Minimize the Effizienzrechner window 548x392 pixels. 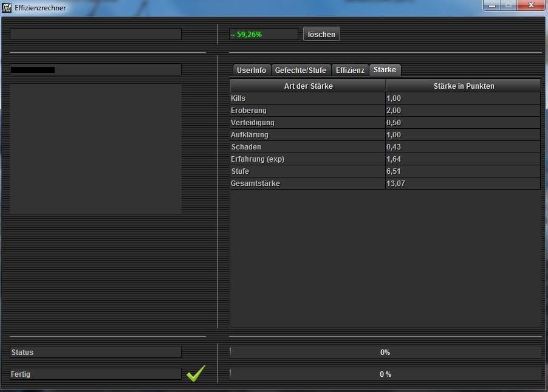[x=492, y=5]
